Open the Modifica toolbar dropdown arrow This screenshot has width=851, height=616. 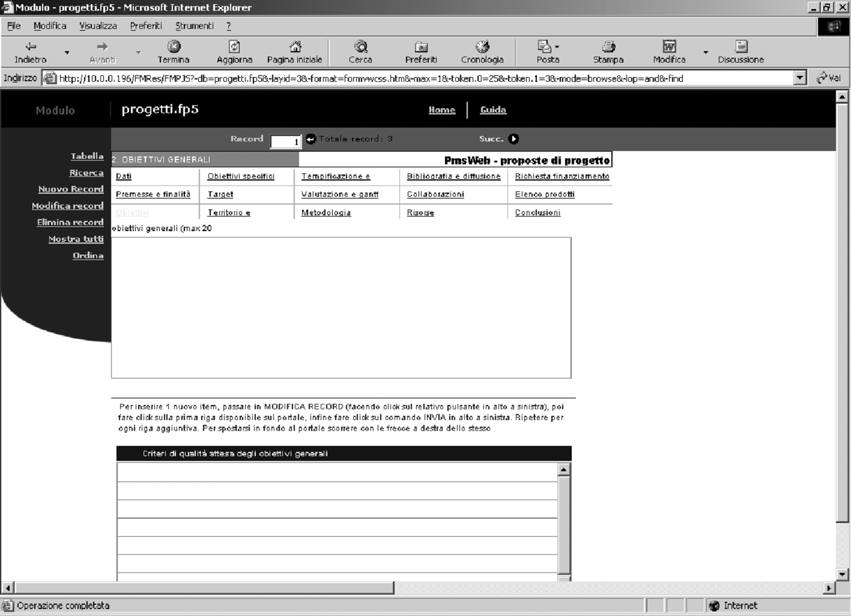pos(705,53)
